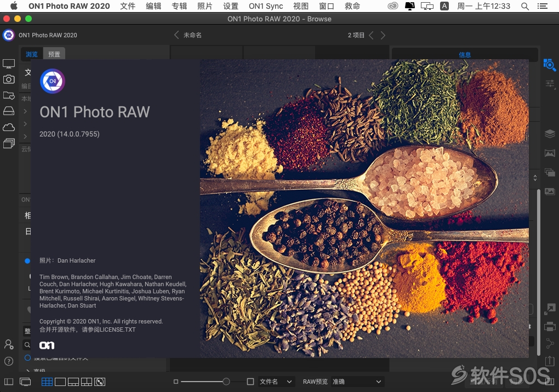The image size is (559, 392).
Task: Open the 窗口 menu
Action: pyautogui.click(x=326, y=6)
